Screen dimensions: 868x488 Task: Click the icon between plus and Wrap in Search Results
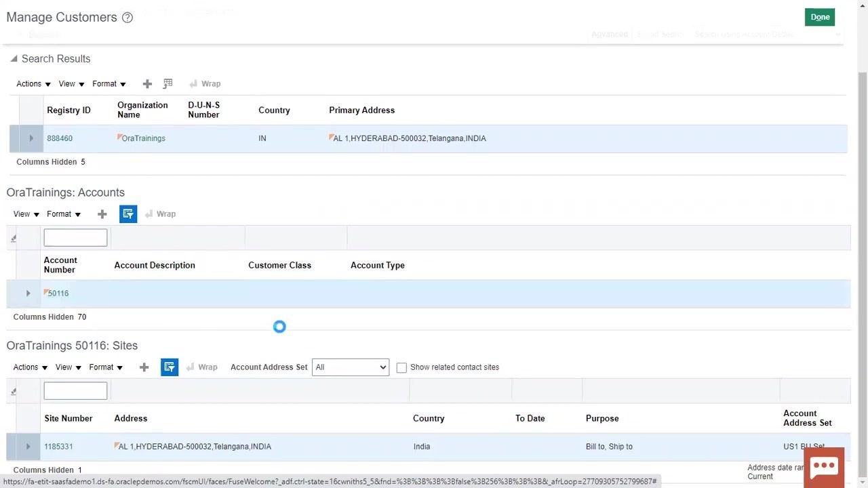pyautogui.click(x=167, y=83)
